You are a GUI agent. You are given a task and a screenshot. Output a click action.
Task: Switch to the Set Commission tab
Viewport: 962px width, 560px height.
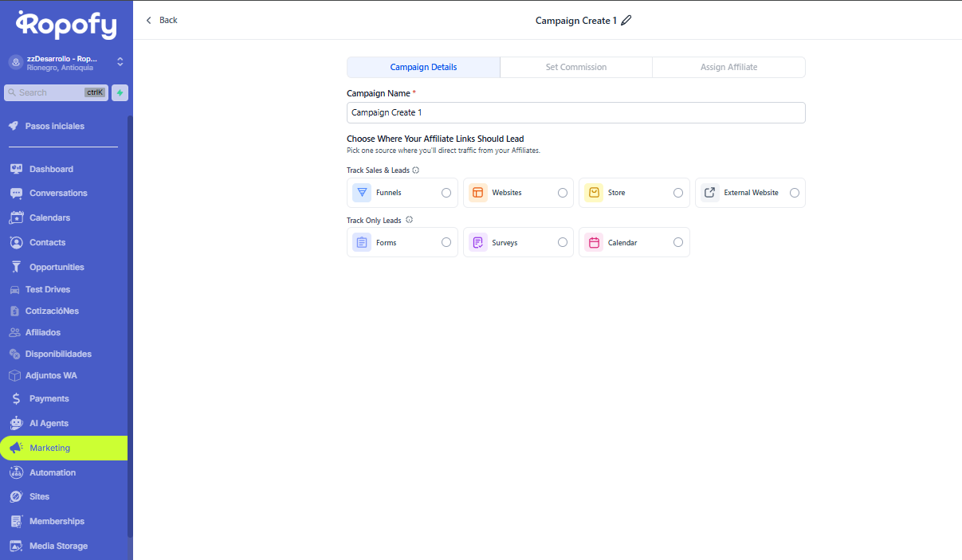(575, 67)
